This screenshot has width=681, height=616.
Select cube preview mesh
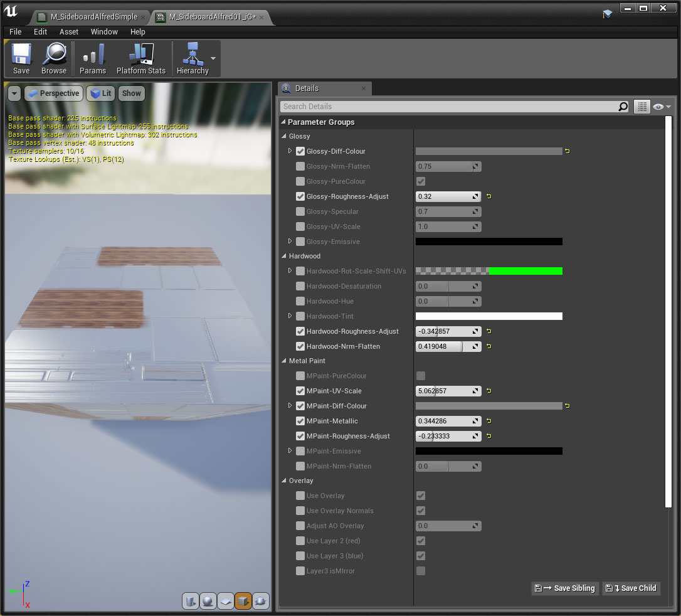(243, 601)
